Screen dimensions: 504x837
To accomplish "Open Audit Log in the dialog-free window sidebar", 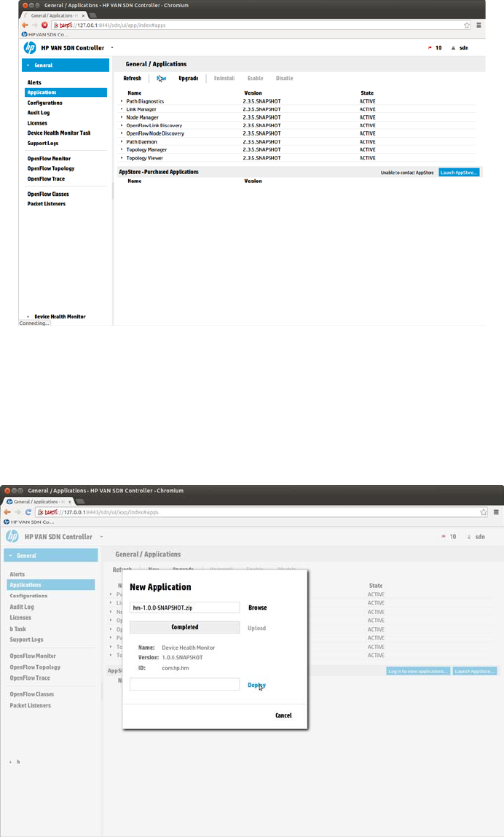I will [x=39, y=113].
